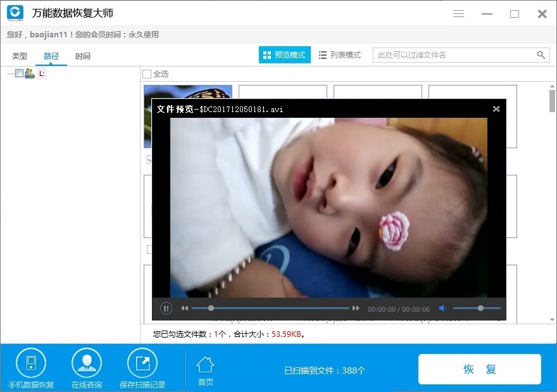
Task: Open the phone data recovery tool
Action: click(32, 366)
